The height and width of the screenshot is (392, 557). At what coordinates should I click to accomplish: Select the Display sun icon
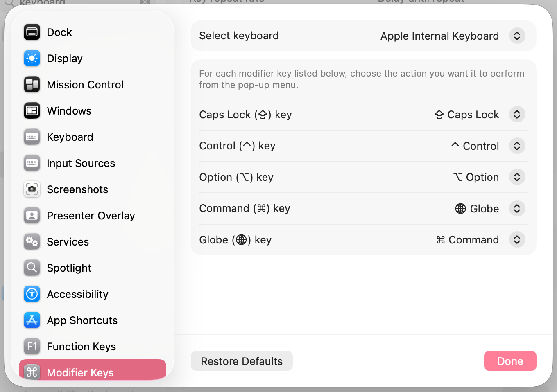[32, 59]
